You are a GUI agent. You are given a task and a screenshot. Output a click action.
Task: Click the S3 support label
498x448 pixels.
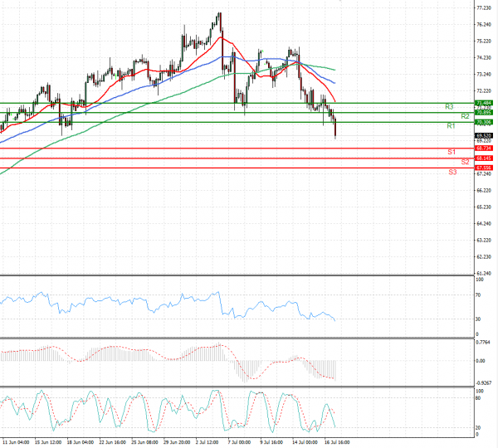click(x=452, y=172)
